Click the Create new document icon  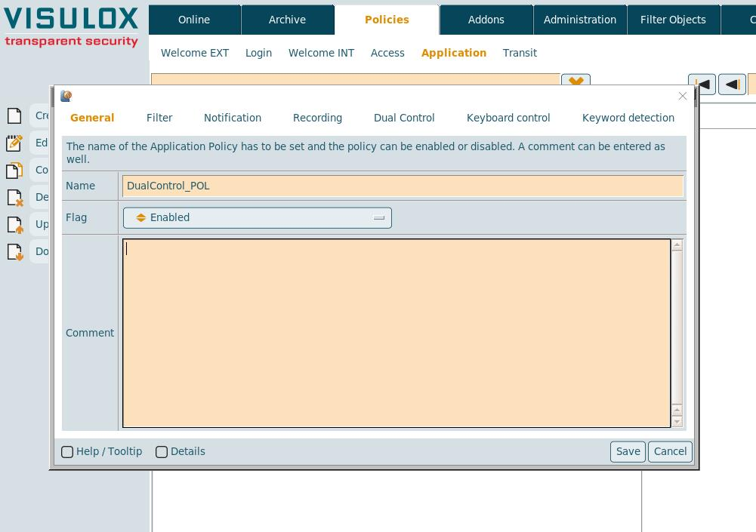coord(14,115)
